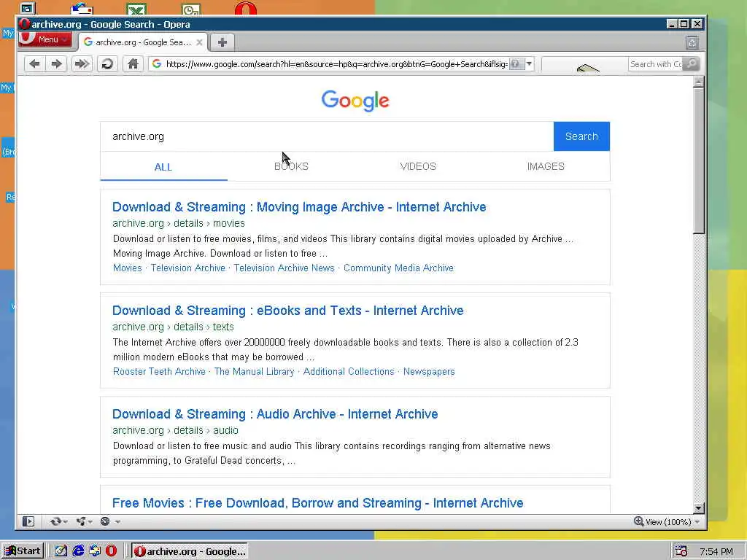This screenshot has width=747, height=560.
Task: Click the Community Media Archive sitelink
Action: 398,268
